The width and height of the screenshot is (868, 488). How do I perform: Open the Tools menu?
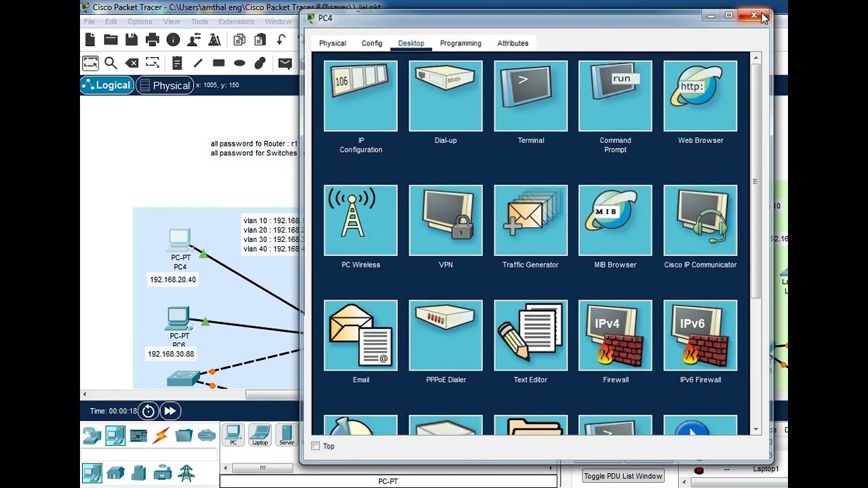199,22
